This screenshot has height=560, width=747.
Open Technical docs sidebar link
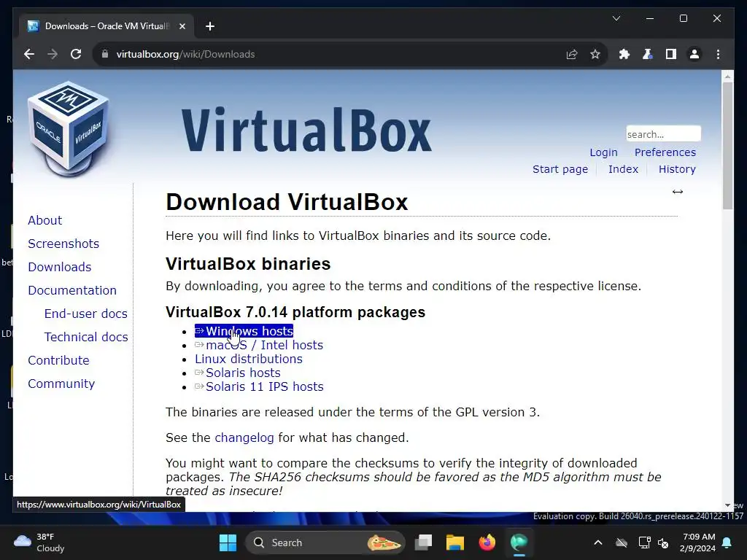point(86,337)
